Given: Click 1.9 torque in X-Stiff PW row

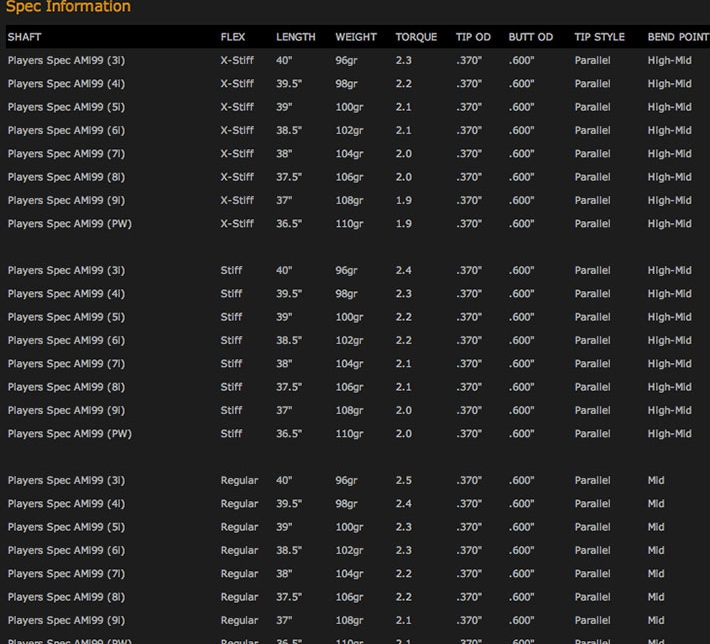Looking at the screenshot, I should tap(403, 224).
